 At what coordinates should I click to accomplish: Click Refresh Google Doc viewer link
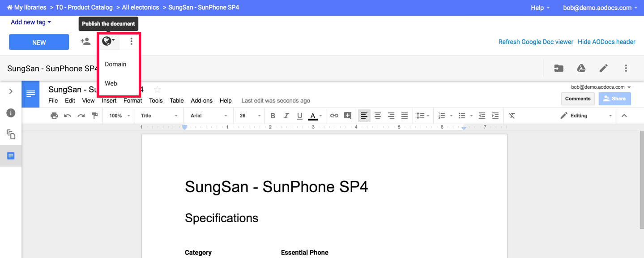tap(536, 42)
